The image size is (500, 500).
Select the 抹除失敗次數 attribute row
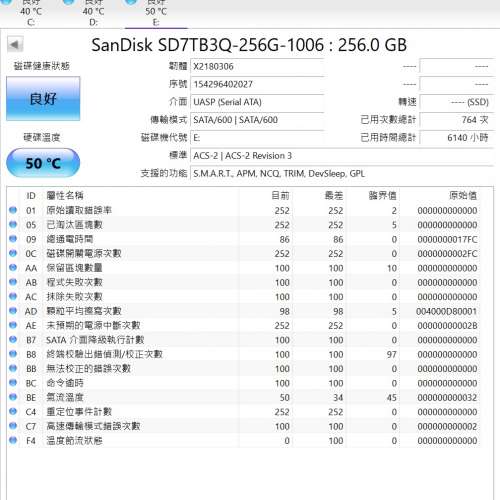[243, 297]
